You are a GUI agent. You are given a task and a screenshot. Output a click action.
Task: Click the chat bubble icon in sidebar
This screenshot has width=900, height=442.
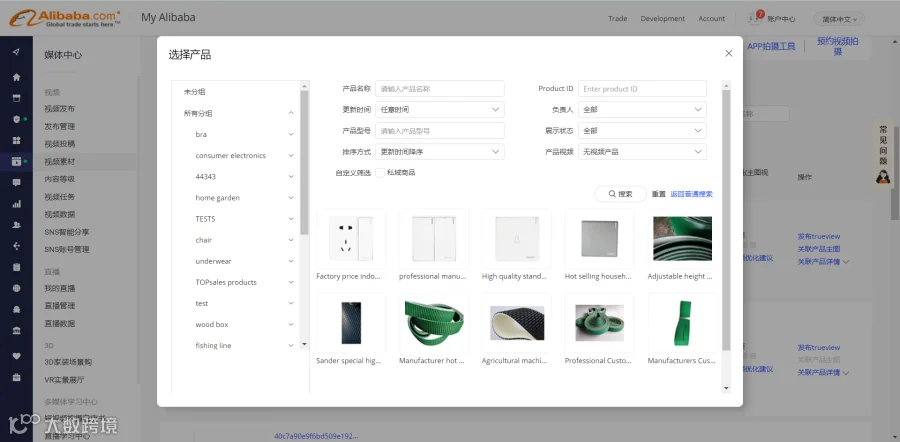coord(17,183)
